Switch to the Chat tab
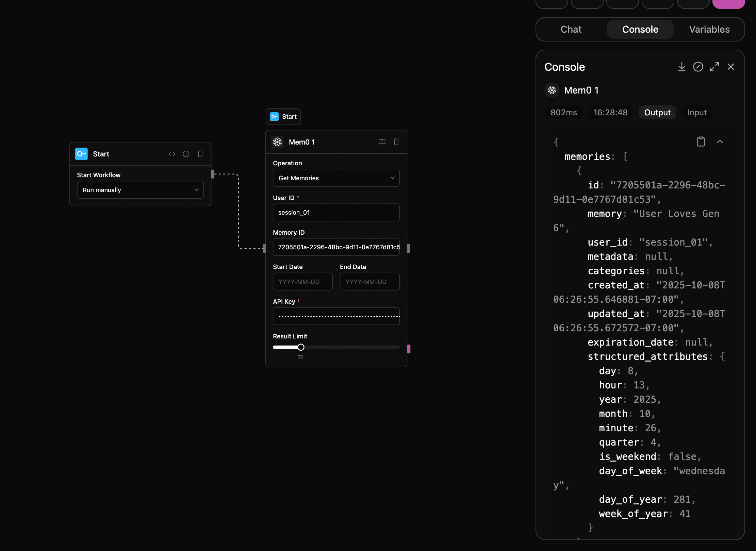The image size is (756, 551). tap(571, 29)
